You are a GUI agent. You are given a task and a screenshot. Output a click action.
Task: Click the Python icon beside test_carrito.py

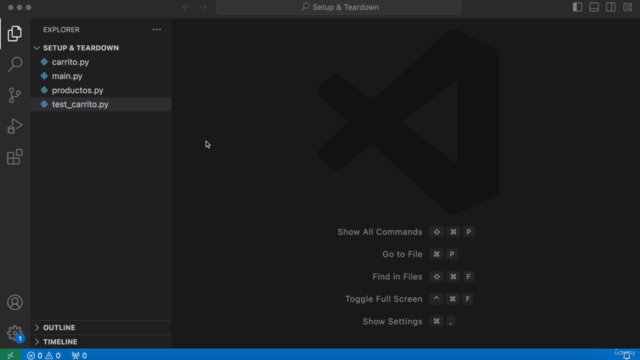click(x=44, y=104)
